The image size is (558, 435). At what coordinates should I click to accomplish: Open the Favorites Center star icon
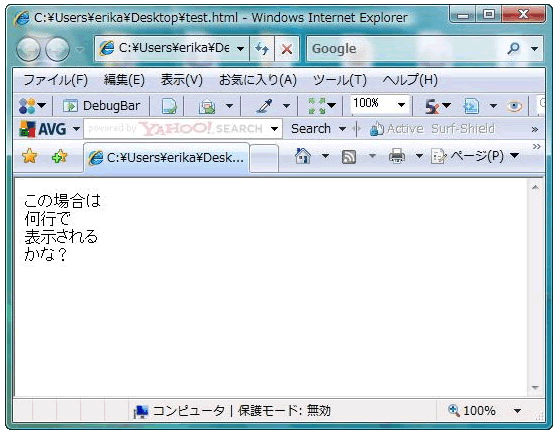pos(30,156)
